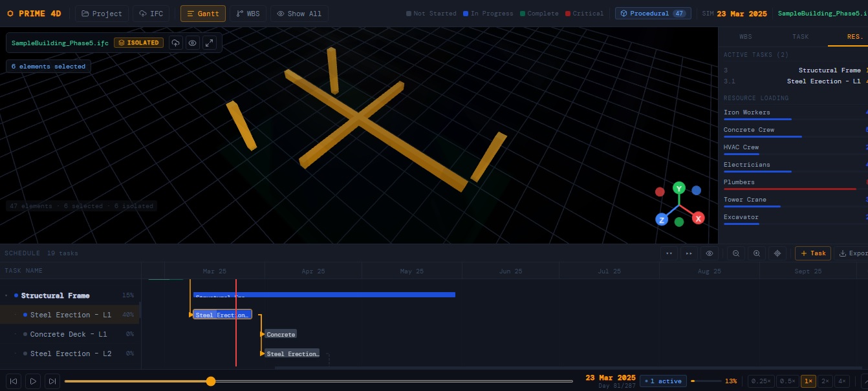Open the Project menu button

coord(102,14)
